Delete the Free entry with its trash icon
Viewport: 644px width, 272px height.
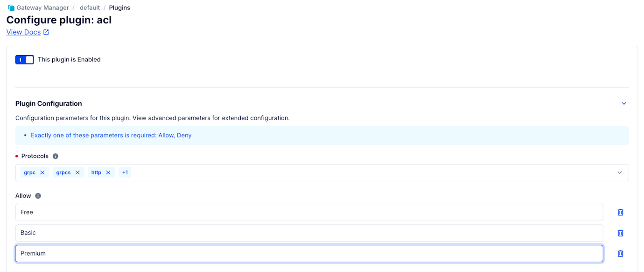(x=620, y=212)
